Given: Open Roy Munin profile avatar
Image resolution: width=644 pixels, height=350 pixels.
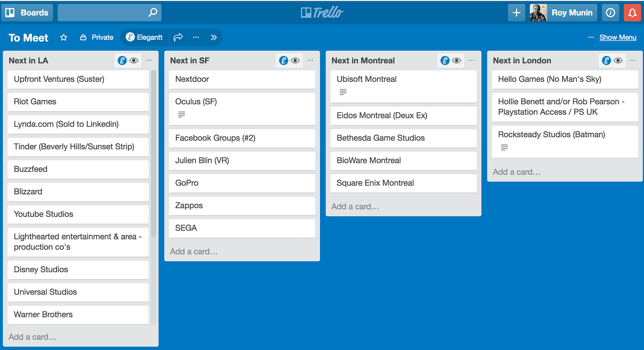Looking at the screenshot, I should click(x=538, y=12).
